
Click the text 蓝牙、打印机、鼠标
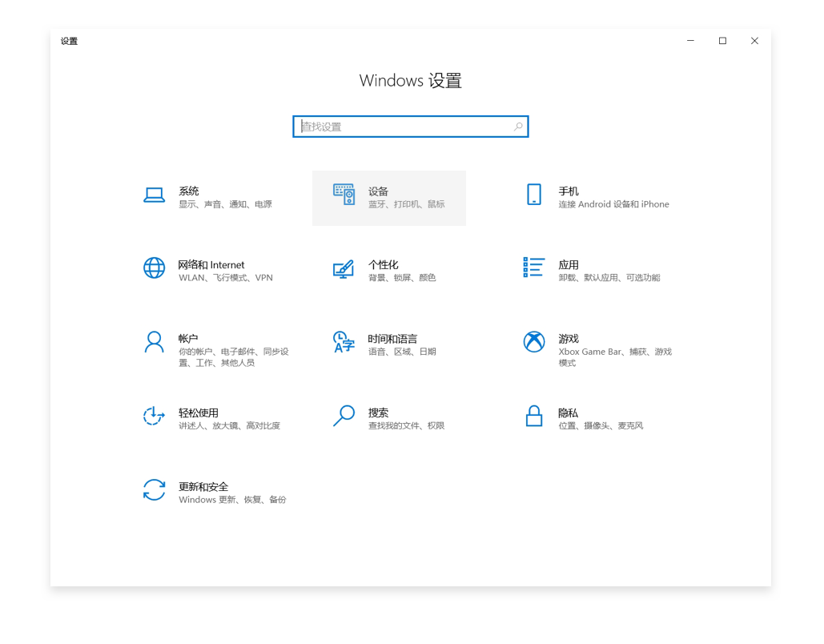coord(406,204)
